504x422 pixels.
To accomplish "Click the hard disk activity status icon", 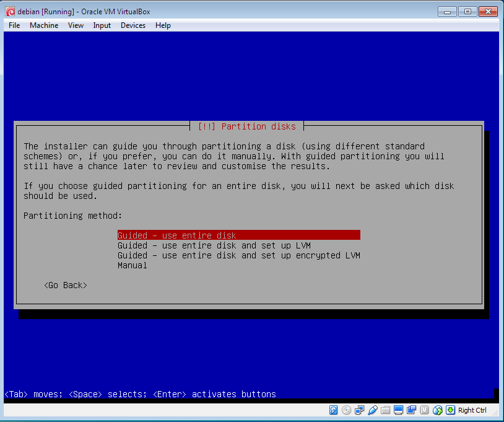I will click(x=333, y=410).
